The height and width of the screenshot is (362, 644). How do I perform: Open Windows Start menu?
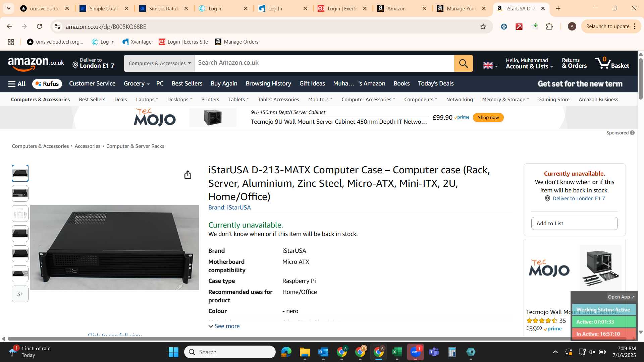tap(173, 352)
